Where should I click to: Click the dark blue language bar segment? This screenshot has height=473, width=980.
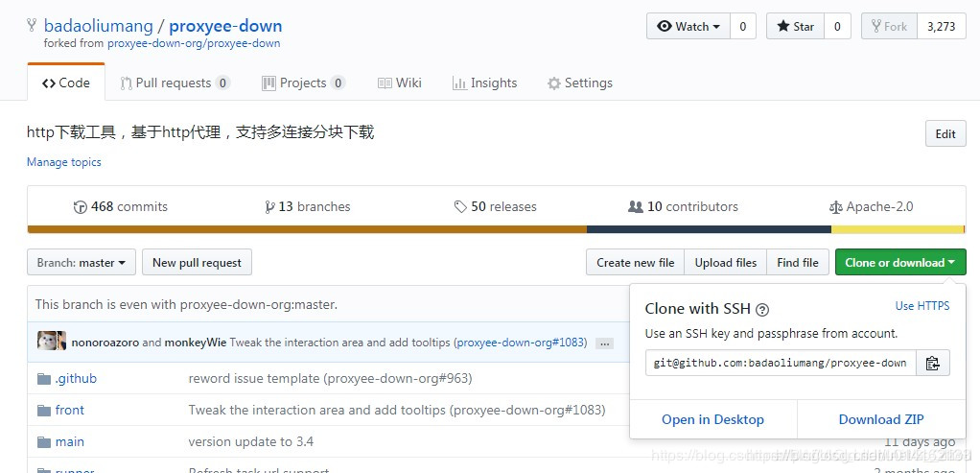(709, 229)
